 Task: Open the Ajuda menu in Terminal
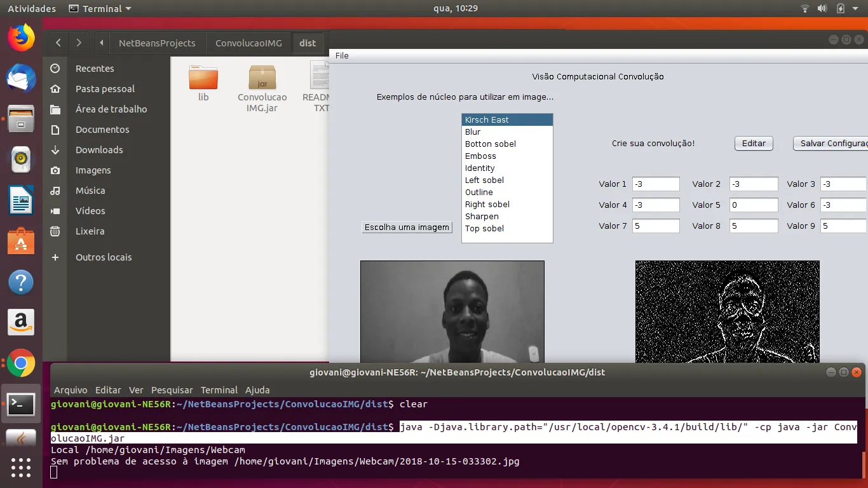[x=257, y=390]
